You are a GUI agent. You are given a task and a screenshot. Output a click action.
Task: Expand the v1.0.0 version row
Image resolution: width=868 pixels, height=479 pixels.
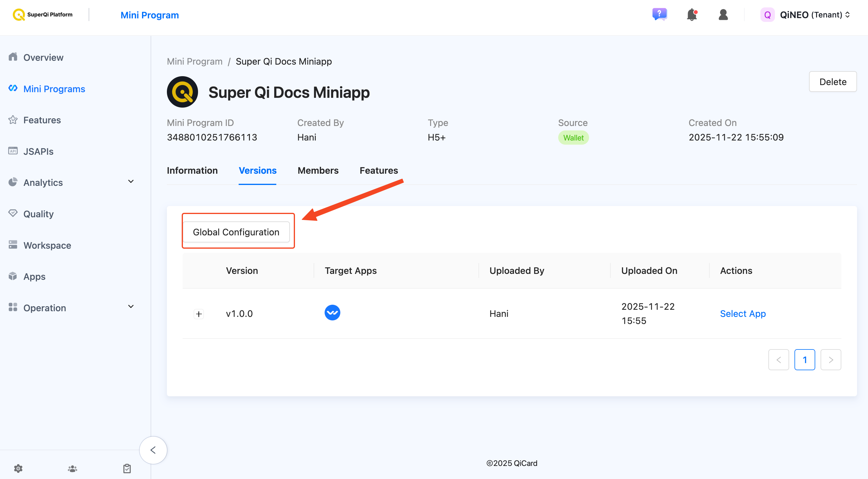click(199, 314)
